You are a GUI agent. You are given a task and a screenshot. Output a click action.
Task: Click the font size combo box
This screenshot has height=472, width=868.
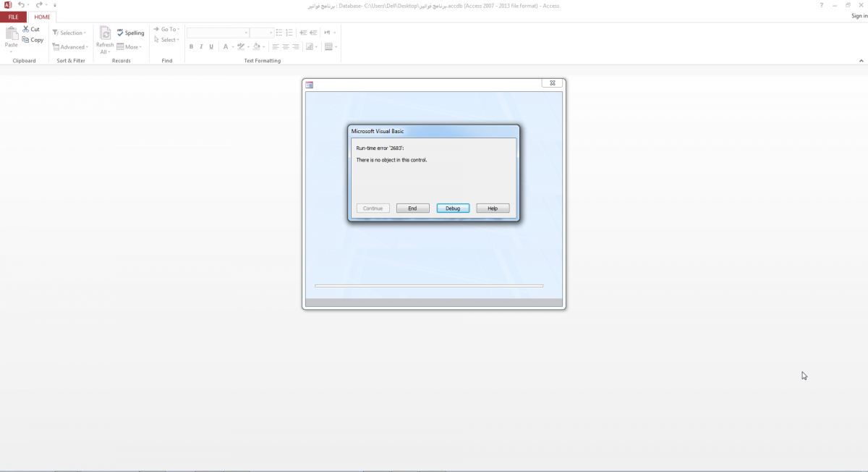(261, 33)
